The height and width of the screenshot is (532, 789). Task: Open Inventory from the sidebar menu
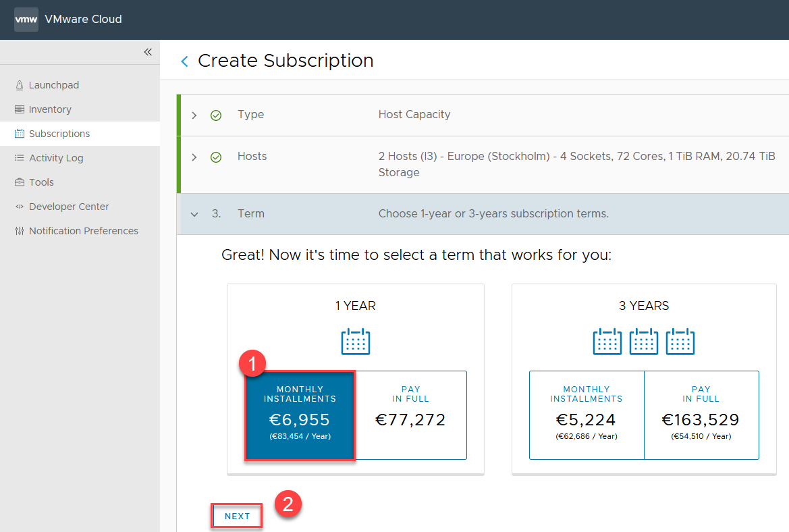pyautogui.click(x=50, y=109)
